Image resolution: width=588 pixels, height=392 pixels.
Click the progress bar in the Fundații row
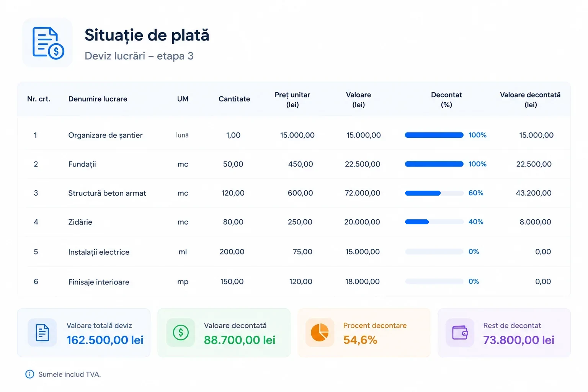point(434,164)
